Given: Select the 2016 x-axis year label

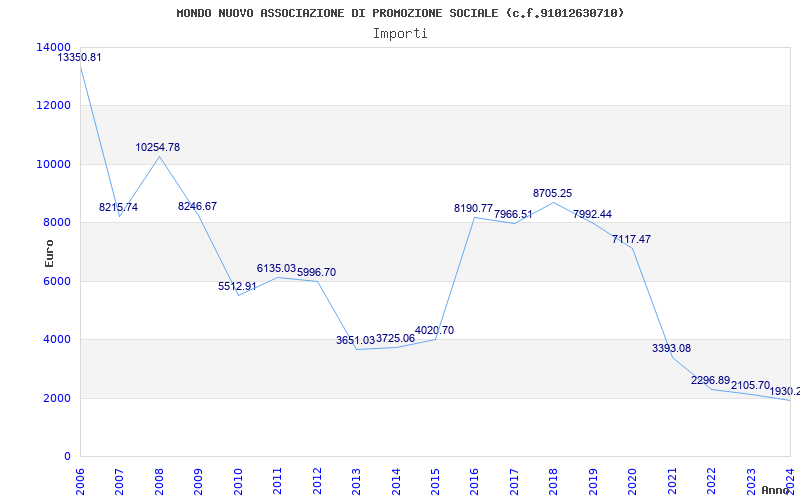Looking at the screenshot, I should tap(474, 481).
